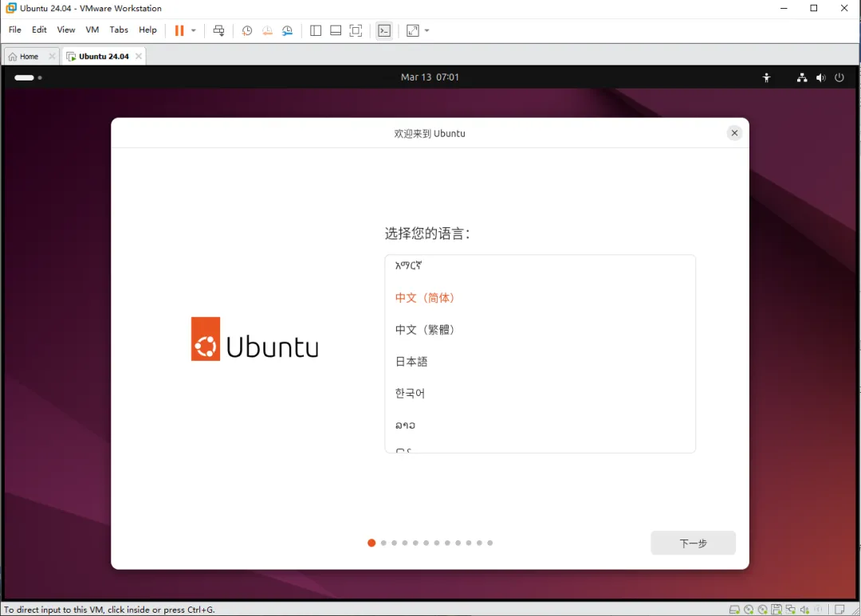Open the View menu
This screenshot has height=616, width=861.
(x=66, y=29)
